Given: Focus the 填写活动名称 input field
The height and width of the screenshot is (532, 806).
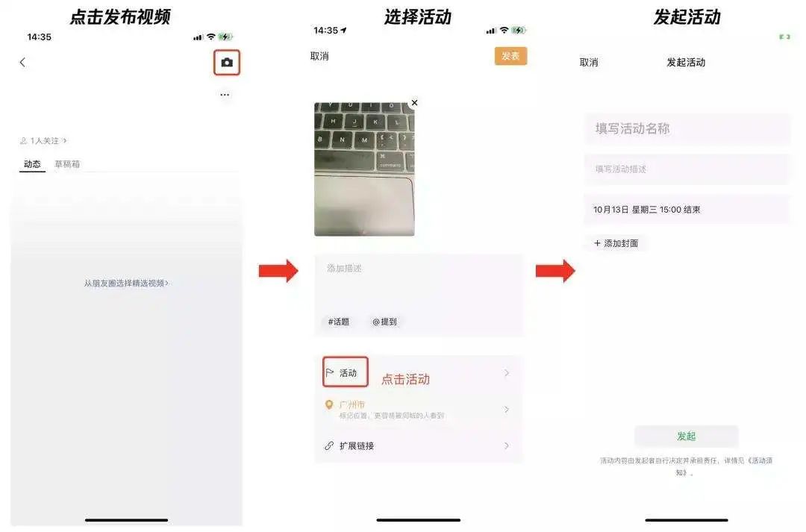Looking at the screenshot, I should 687,128.
